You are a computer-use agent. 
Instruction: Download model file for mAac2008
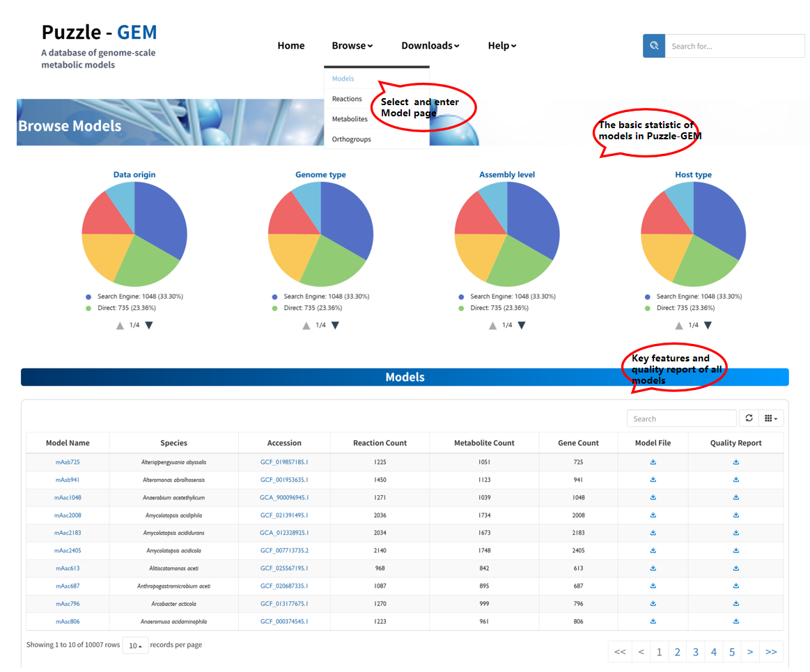pyautogui.click(x=653, y=515)
